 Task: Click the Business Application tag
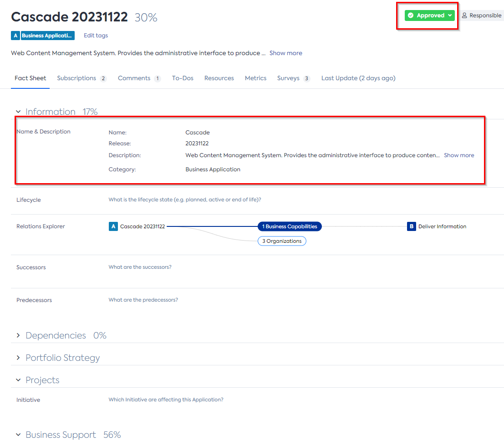click(x=47, y=36)
